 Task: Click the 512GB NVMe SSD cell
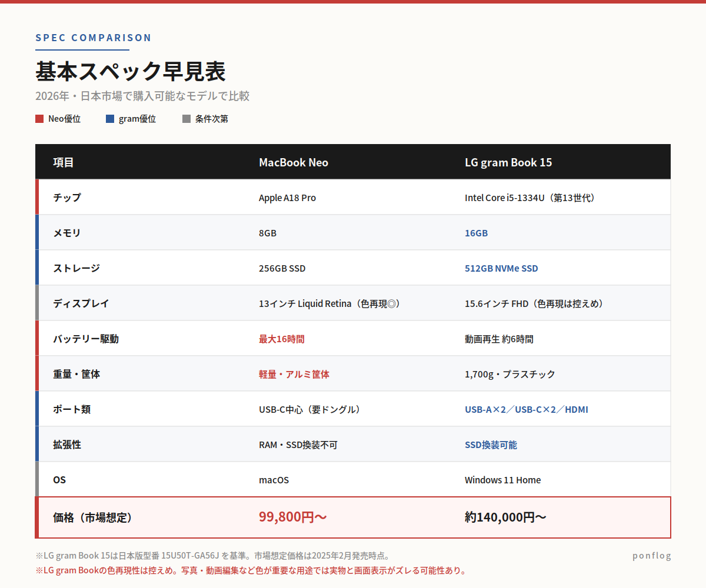pyautogui.click(x=501, y=268)
